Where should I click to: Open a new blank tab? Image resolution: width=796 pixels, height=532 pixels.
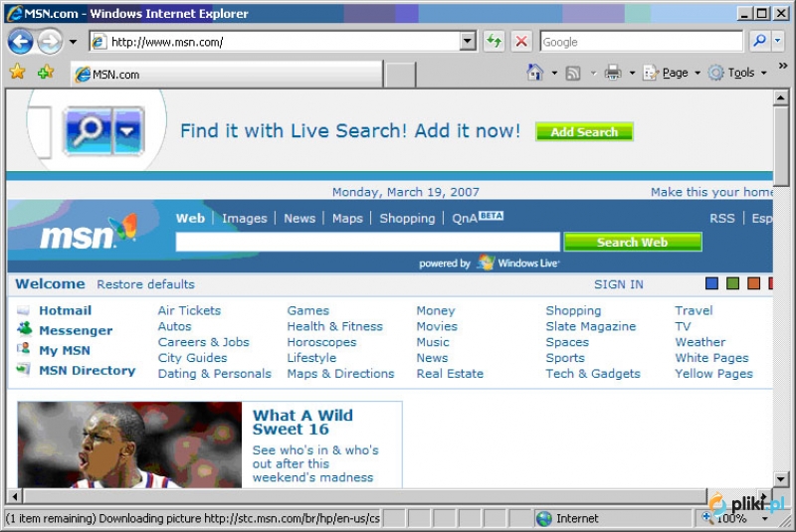(400, 75)
